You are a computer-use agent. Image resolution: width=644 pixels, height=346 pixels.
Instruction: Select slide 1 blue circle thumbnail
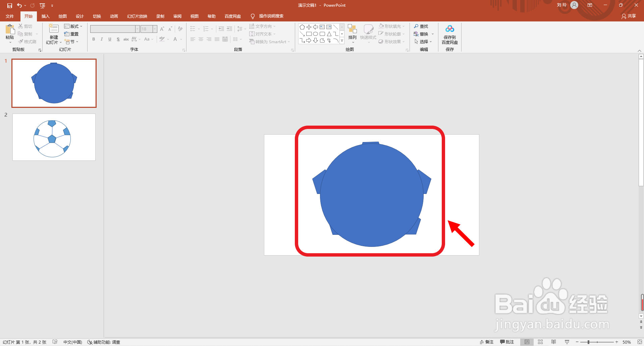pos(54,83)
